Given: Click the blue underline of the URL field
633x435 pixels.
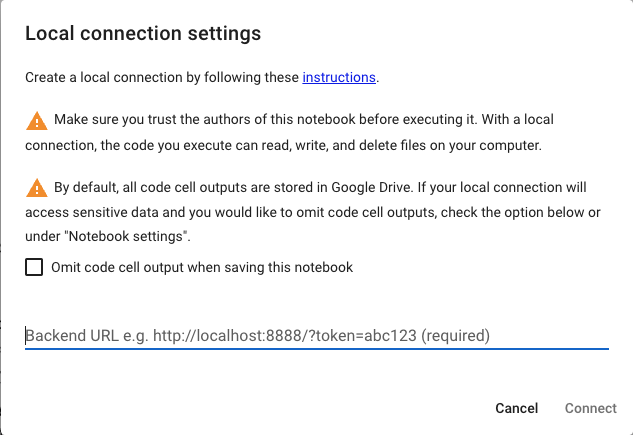Looking at the screenshot, I should tap(316, 348).
